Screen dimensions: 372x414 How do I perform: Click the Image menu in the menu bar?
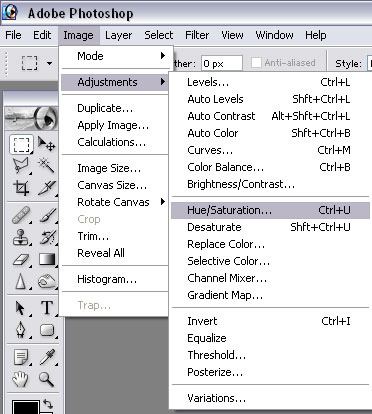tap(79, 35)
